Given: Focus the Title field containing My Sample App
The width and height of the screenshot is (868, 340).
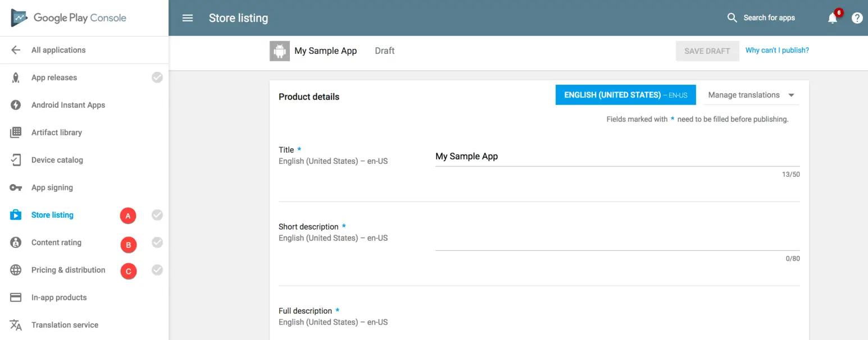Looking at the screenshot, I should pyautogui.click(x=617, y=157).
